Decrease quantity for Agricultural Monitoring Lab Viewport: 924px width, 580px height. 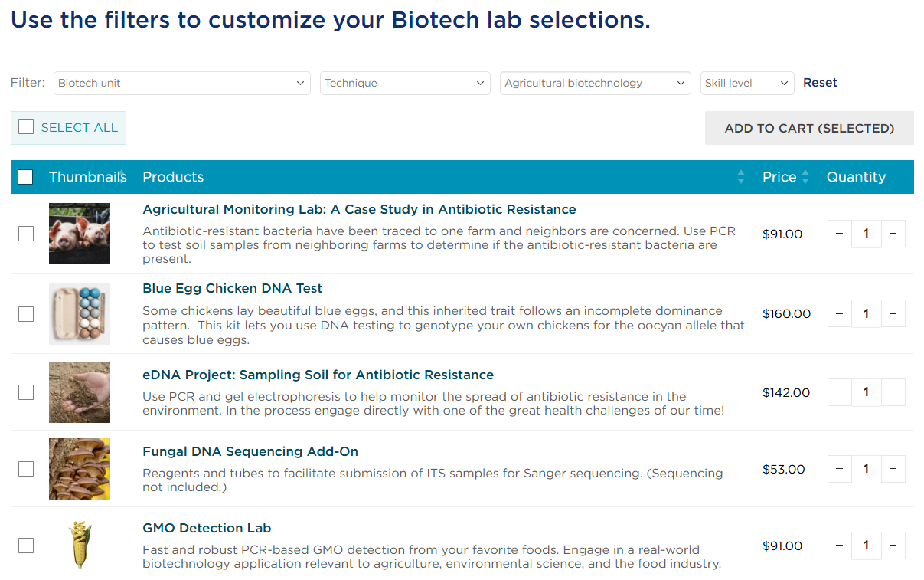tap(839, 234)
